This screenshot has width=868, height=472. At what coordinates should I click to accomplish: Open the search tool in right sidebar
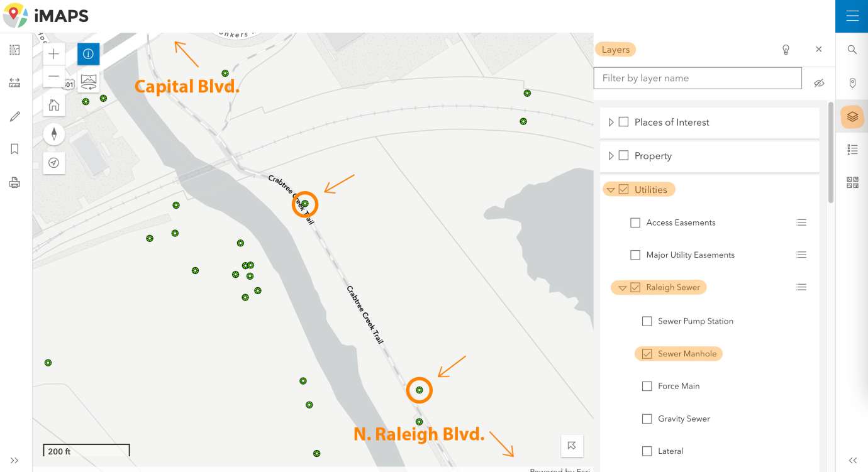[852, 50]
